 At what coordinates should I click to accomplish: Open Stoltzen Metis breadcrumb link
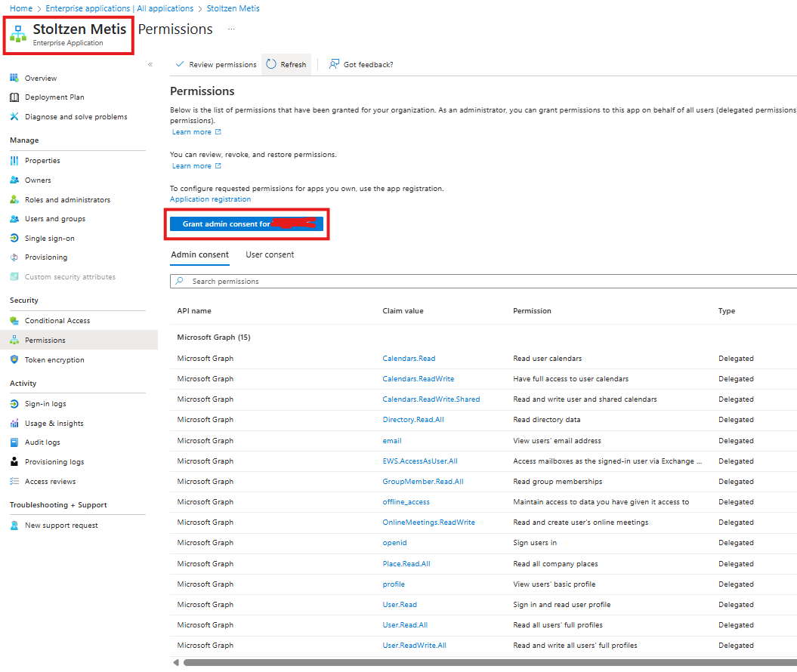click(x=233, y=8)
